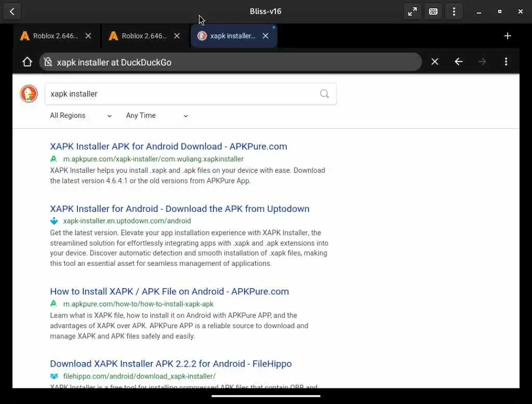Click the Android navigation pill at bottom

coord(265,396)
